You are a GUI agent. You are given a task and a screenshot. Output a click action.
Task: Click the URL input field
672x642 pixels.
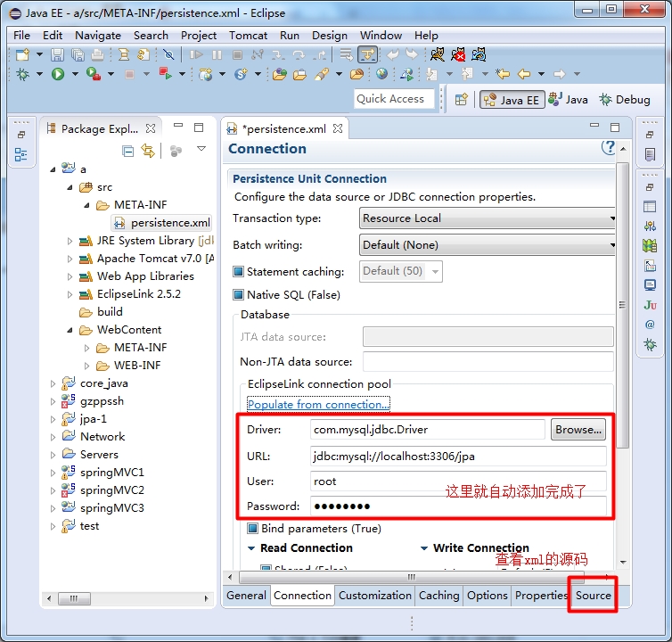click(458, 457)
